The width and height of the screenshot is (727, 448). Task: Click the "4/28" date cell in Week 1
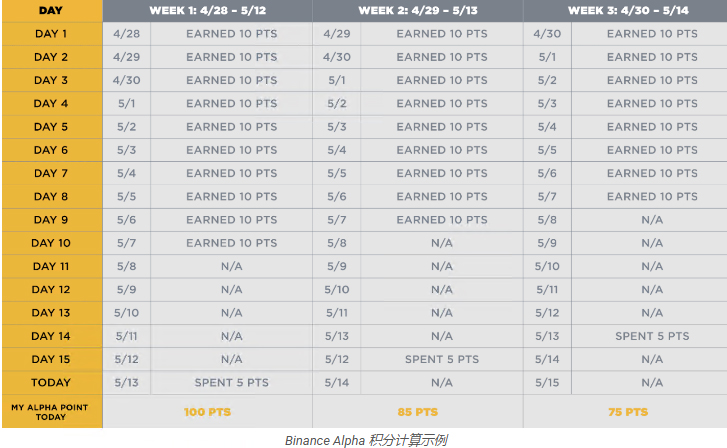coord(127,34)
